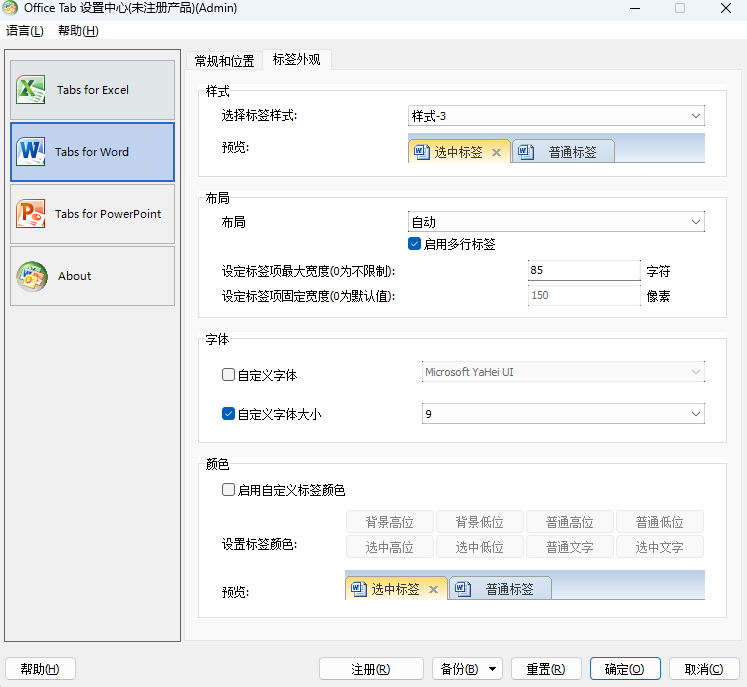Toggle the 自定义字体 checkbox
Viewport: 747px width, 687px height.
pos(228,375)
